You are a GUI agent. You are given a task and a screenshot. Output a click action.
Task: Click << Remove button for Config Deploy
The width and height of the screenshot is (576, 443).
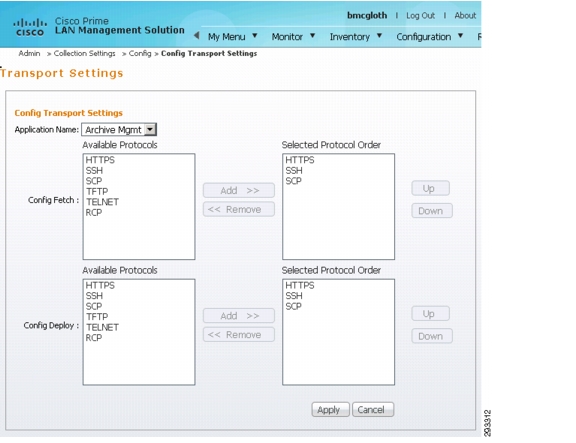tap(239, 335)
